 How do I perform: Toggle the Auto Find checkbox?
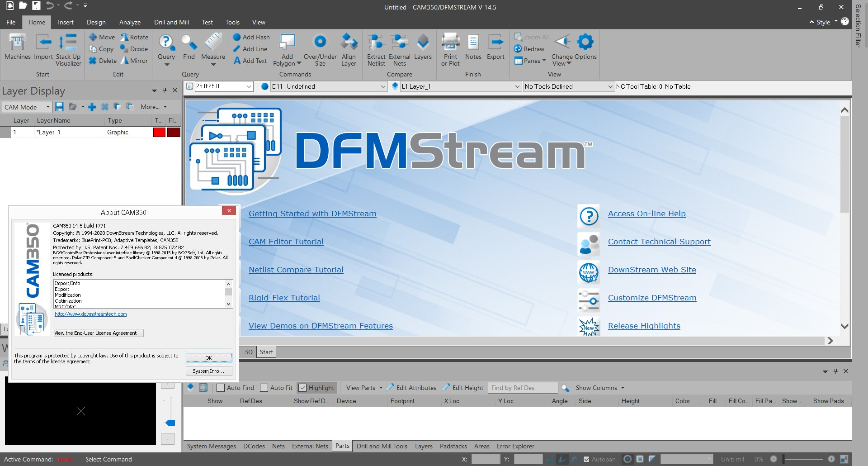pos(221,388)
